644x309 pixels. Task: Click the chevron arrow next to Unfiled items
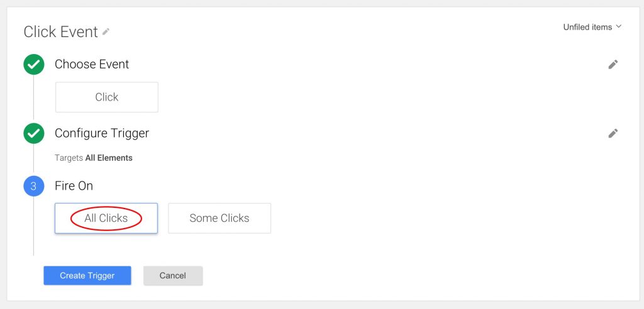pos(619,26)
